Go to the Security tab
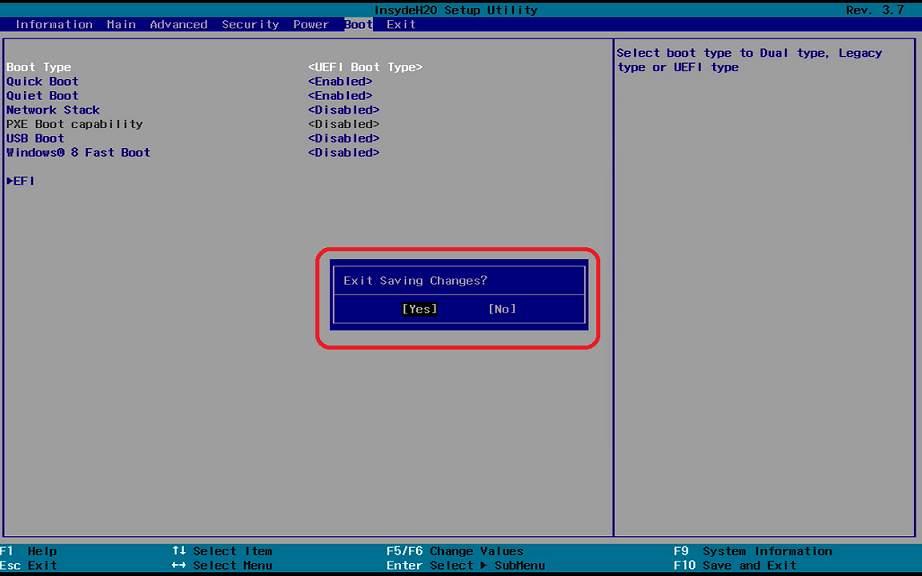Image resolution: width=922 pixels, height=576 pixels. 250,24
